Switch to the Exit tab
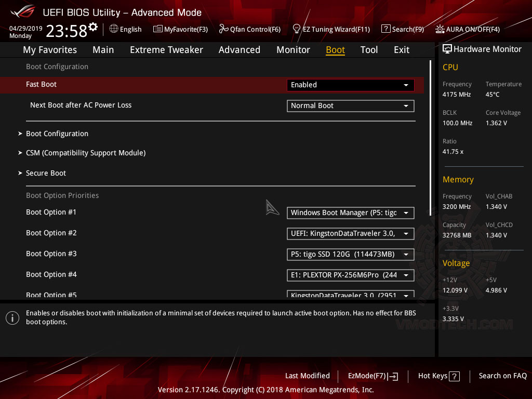Image resolution: width=532 pixels, height=399 pixels. click(402, 50)
